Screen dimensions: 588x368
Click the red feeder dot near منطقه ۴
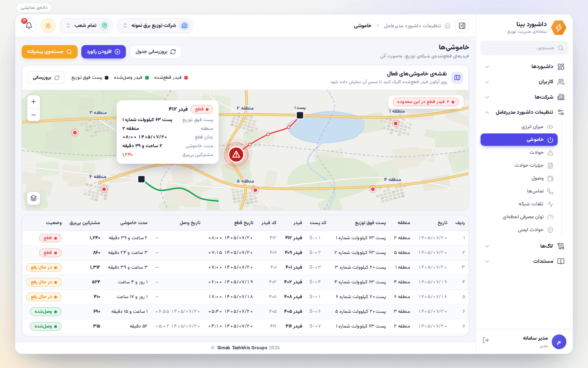[373, 189]
